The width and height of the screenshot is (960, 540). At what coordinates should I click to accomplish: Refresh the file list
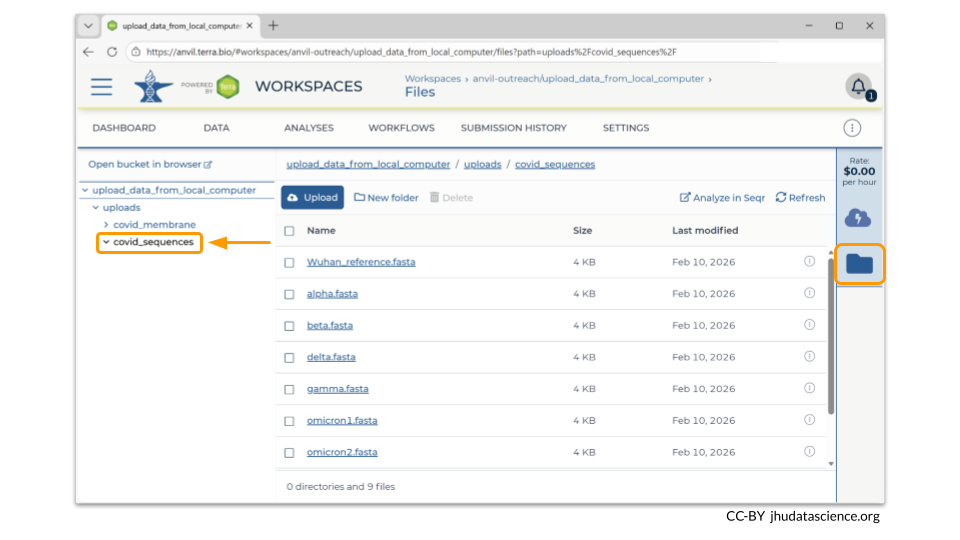point(800,198)
